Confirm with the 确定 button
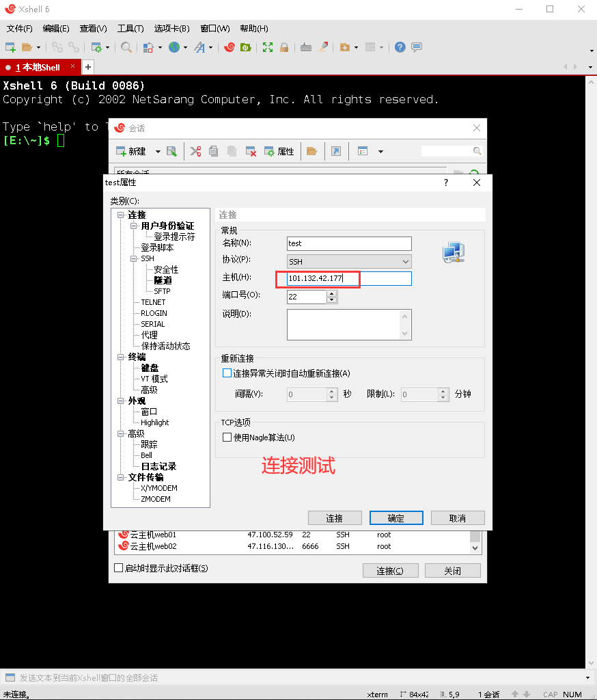The image size is (597, 700). (x=396, y=518)
